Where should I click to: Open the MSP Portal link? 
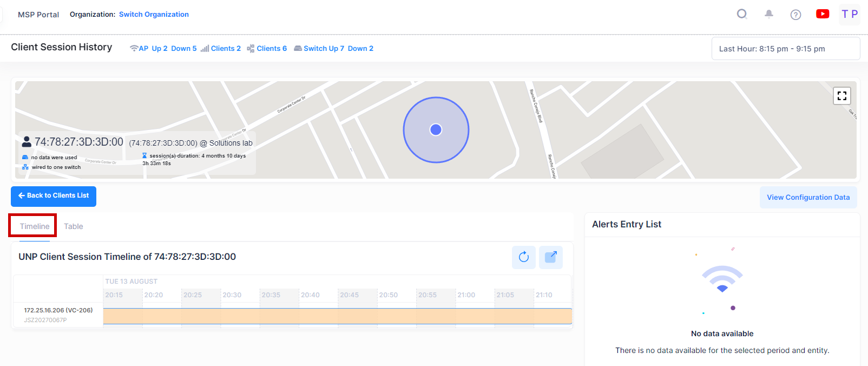point(38,15)
